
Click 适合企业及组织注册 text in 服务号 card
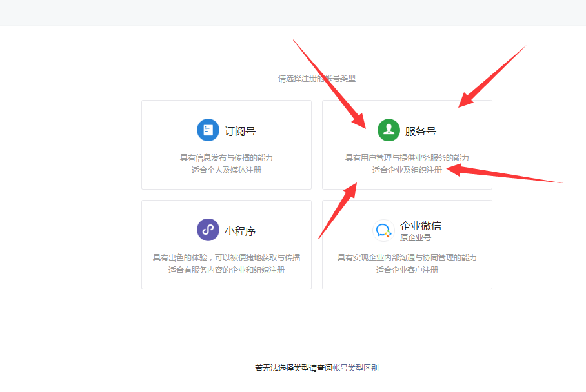click(x=407, y=170)
